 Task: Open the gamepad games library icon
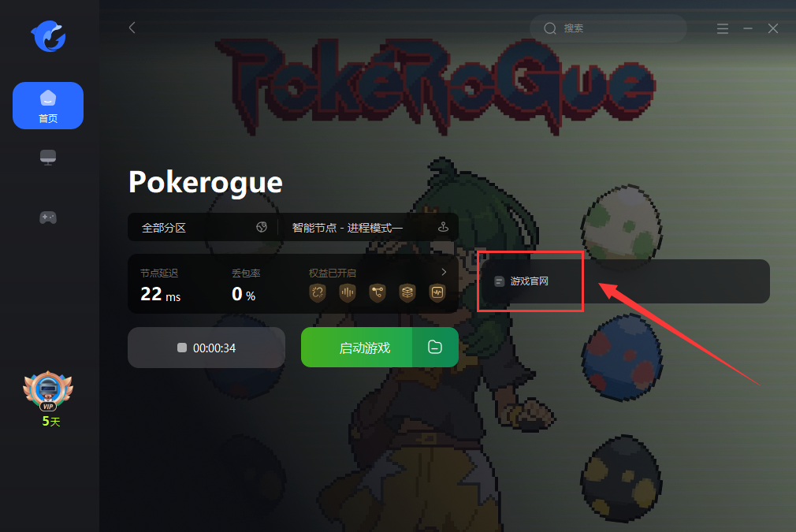(x=48, y=218)
